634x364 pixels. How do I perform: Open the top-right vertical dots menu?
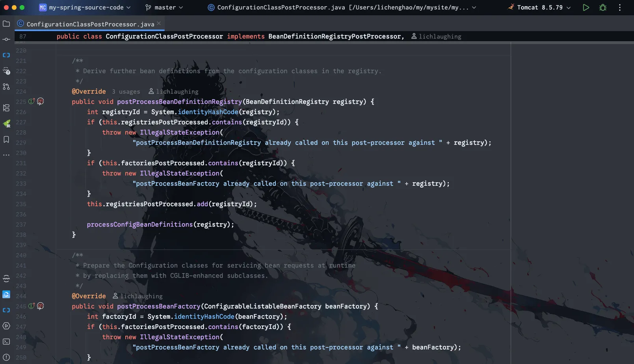[x=619, y=7]
